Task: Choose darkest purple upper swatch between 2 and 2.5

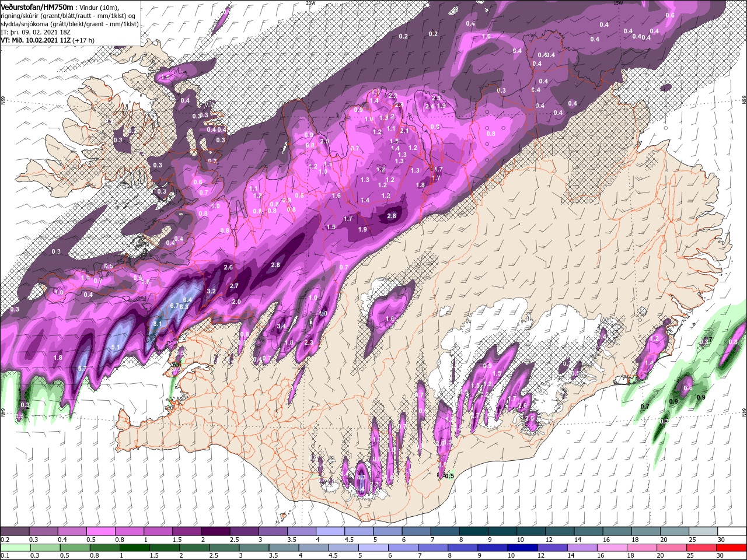Action: click(x=215, y=531)
